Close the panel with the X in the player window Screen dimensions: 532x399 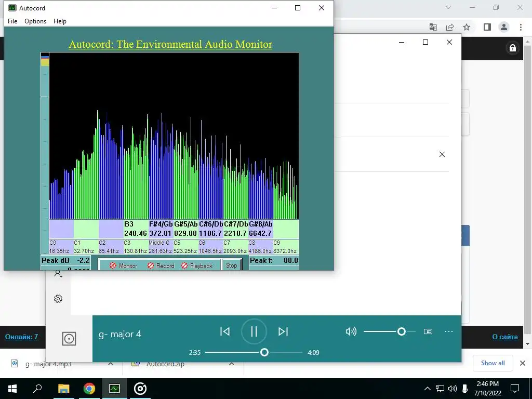click(x=442, y=154)
